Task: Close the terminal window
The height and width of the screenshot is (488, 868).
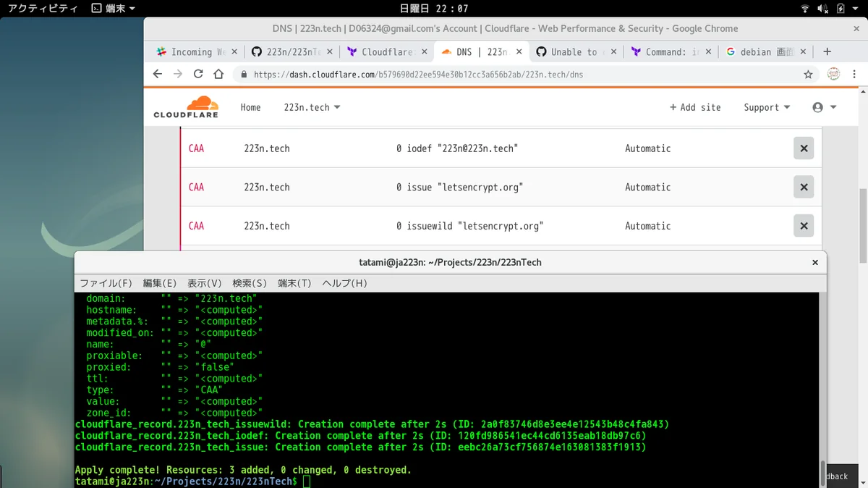Action: [x=815, y=262]
